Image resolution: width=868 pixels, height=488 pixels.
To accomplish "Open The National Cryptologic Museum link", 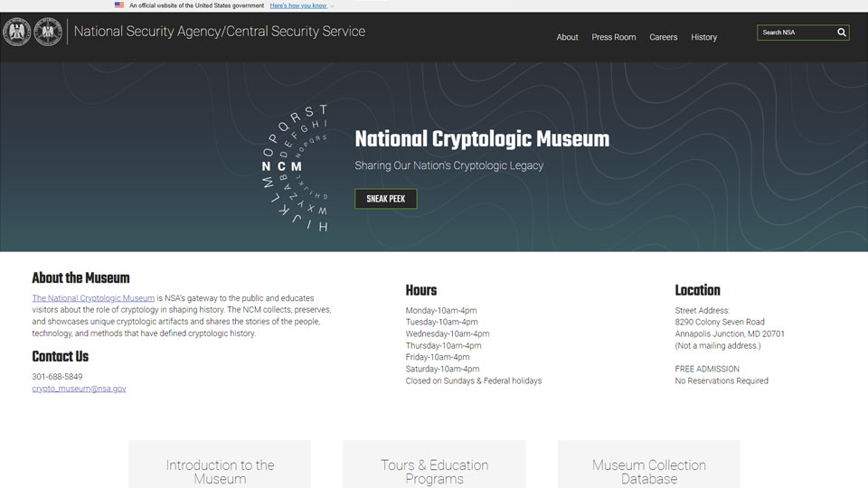I will tap(93, 297).
